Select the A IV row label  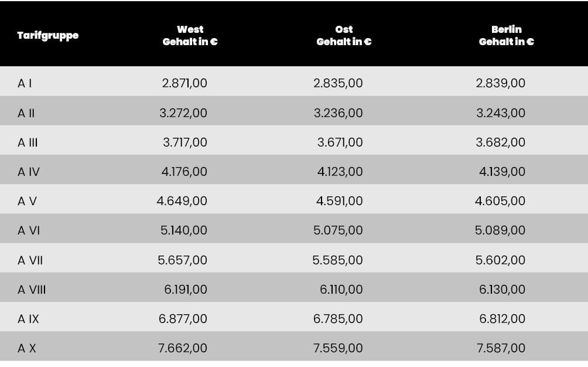[29, 172]
